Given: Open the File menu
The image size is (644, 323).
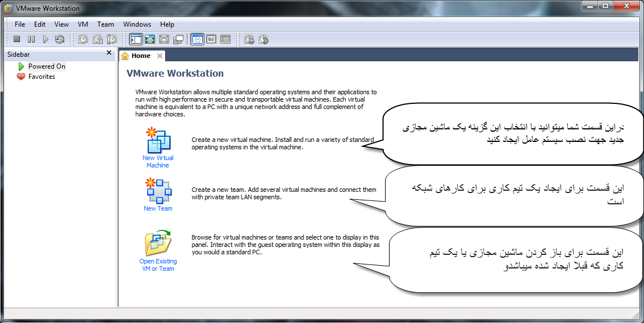Looking at the screenshot, I should click(20, 24).
